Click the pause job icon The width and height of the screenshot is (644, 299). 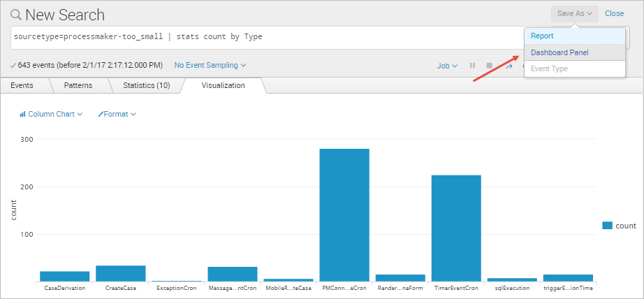coord(473,66)
